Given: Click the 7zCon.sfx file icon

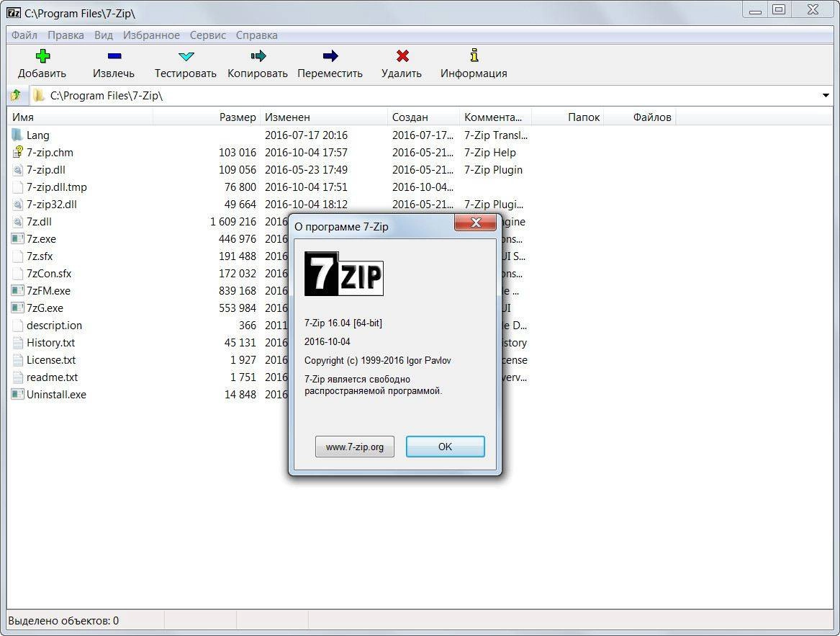Looking at the screenshot, I should (x=17, y=274).
